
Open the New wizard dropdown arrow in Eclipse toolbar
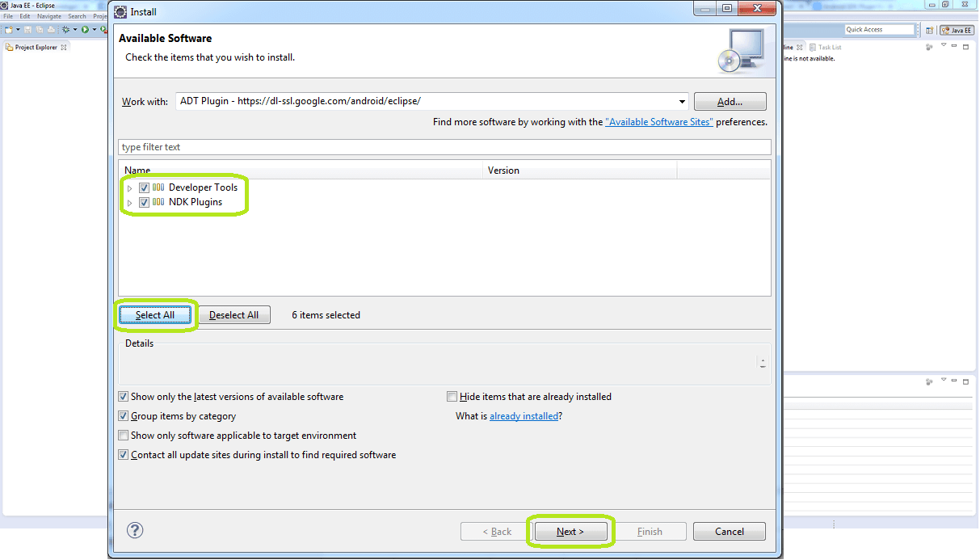18,29
